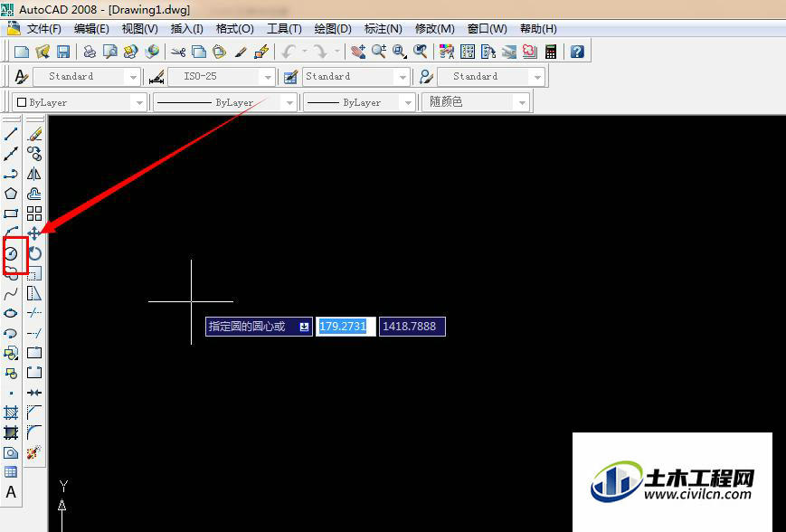Select the Line draw tool
786x532 pixels.
[11, 134]
